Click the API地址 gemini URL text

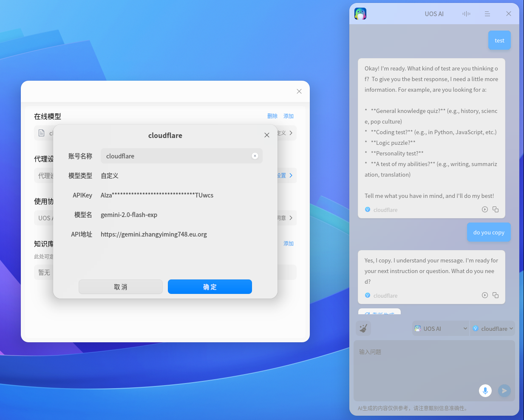[x=154, y=234]
